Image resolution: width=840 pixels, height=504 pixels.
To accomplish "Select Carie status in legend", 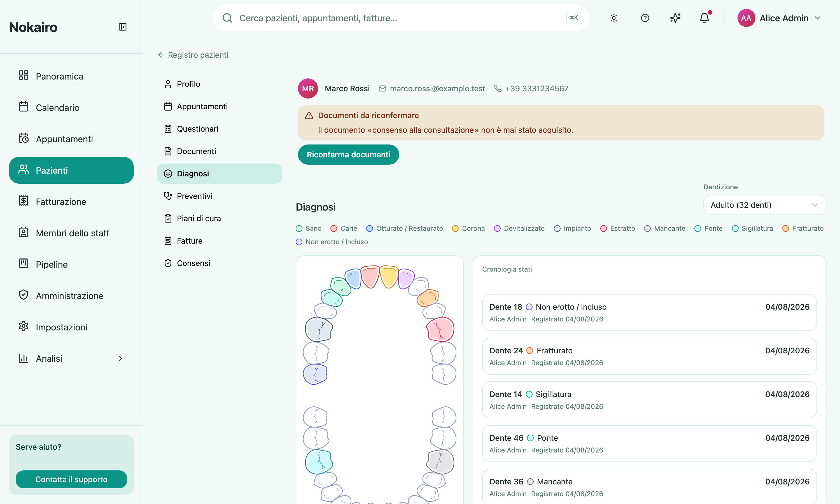I will pos(344,228).
